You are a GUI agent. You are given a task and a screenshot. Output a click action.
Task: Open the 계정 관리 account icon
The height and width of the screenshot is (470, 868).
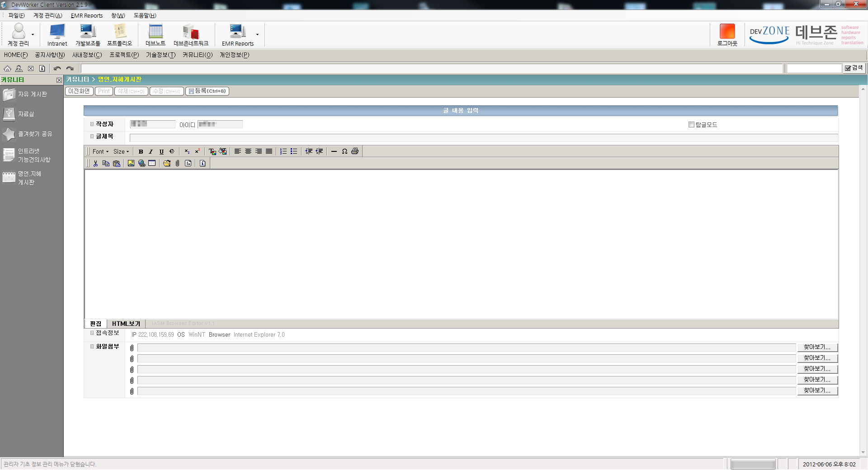point(19,34)
